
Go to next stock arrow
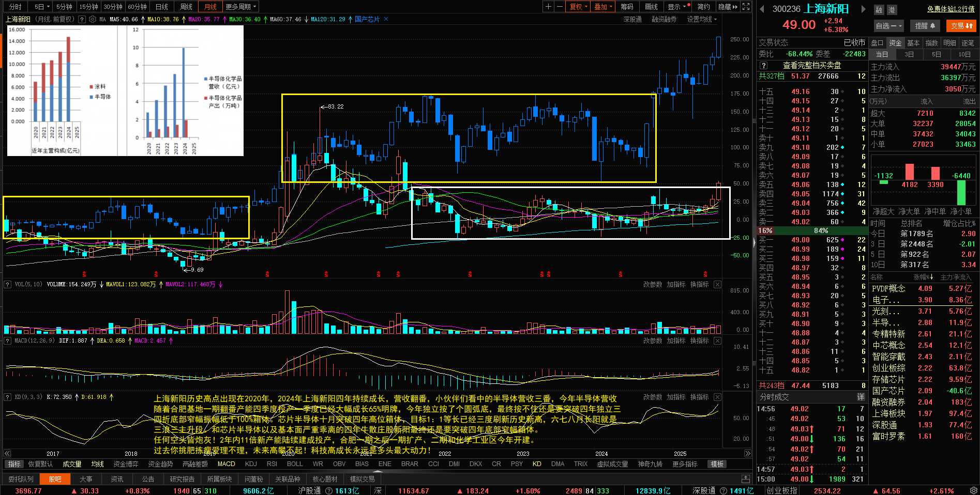point(863,9)
